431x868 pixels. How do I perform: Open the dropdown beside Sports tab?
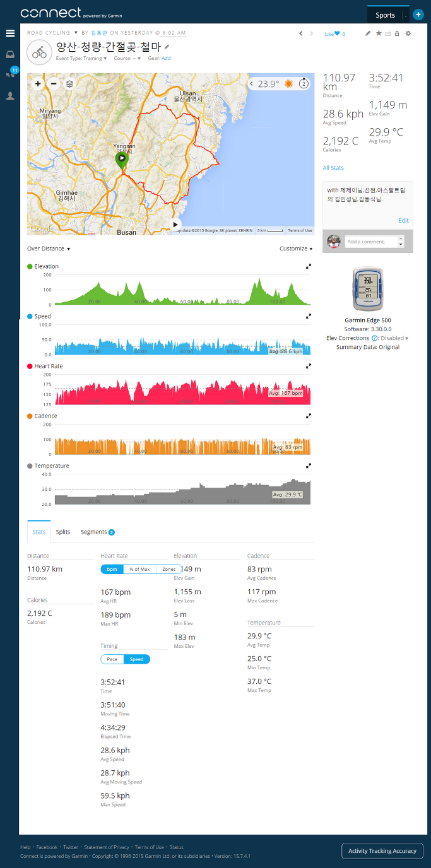[405, 15]
